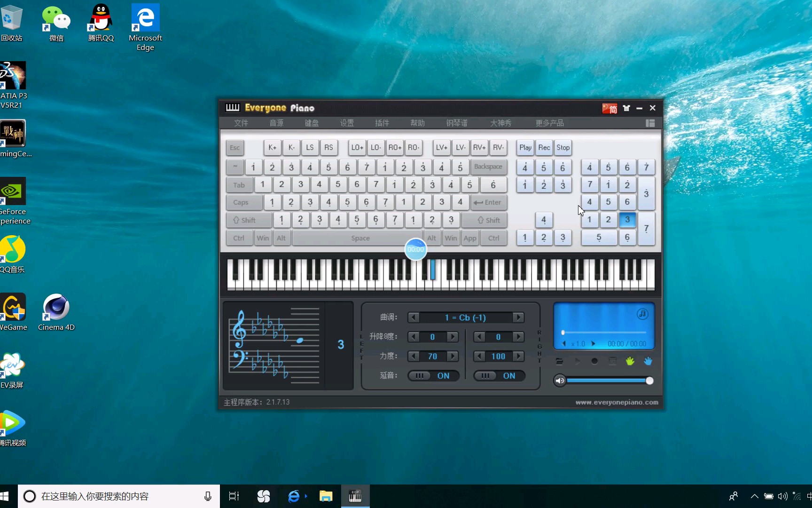Increase left-hand velocity above 70
The image size is (812, 508).
453,356
